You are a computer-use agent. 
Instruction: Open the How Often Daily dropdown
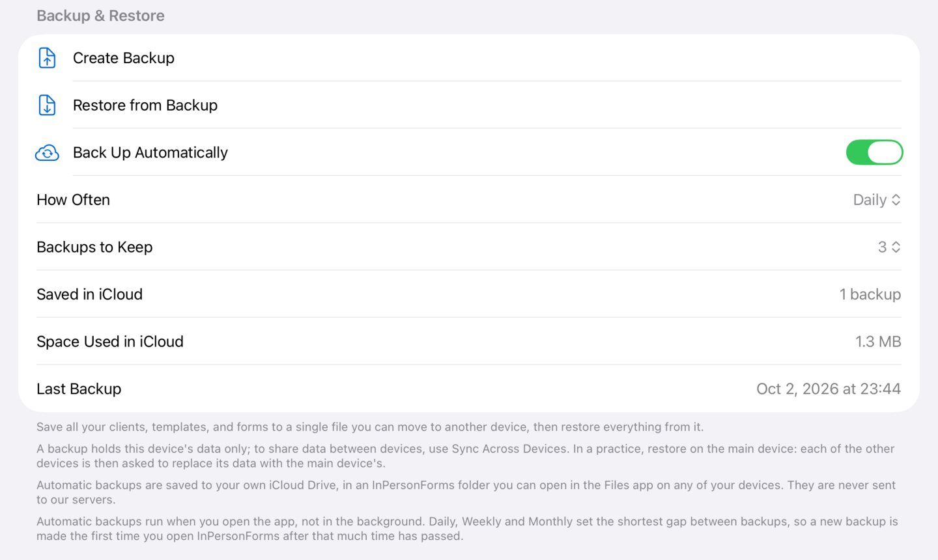point(877,200)
